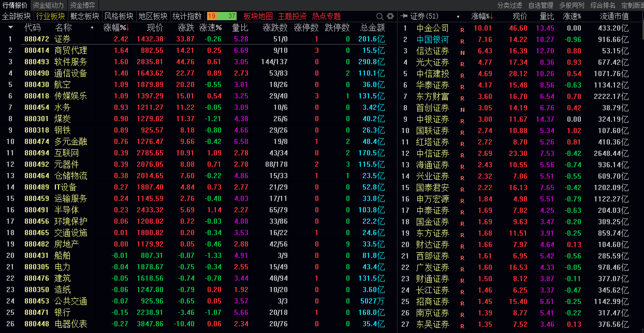Click the search magnifier icon
The width and height of the screenshot is (644, 333).
click(380, 17)
